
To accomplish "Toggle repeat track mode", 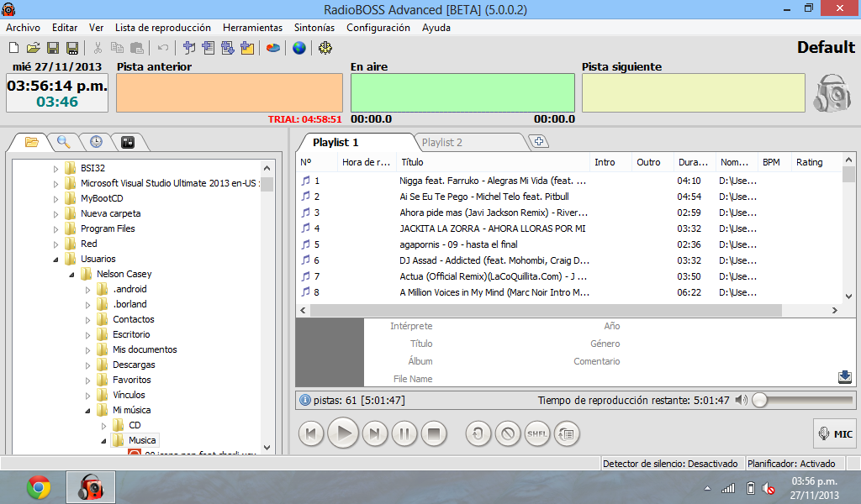I will click(x=478, y=434).
